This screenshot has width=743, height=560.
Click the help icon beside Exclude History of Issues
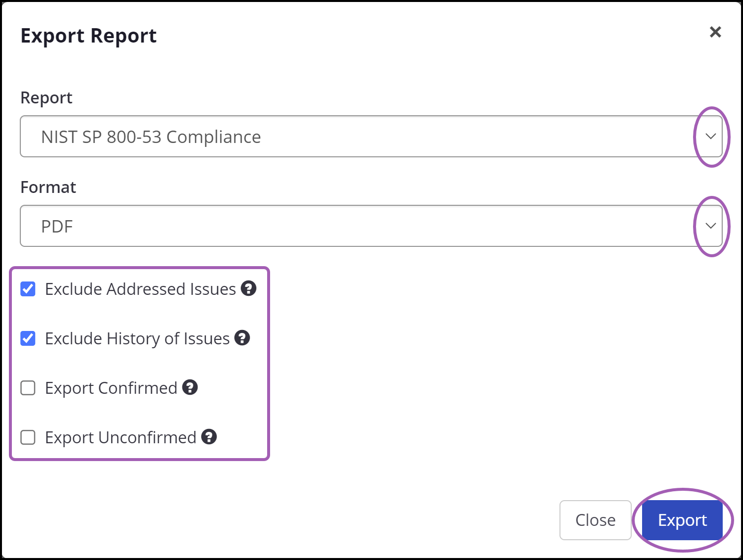(x=242, y=338)
